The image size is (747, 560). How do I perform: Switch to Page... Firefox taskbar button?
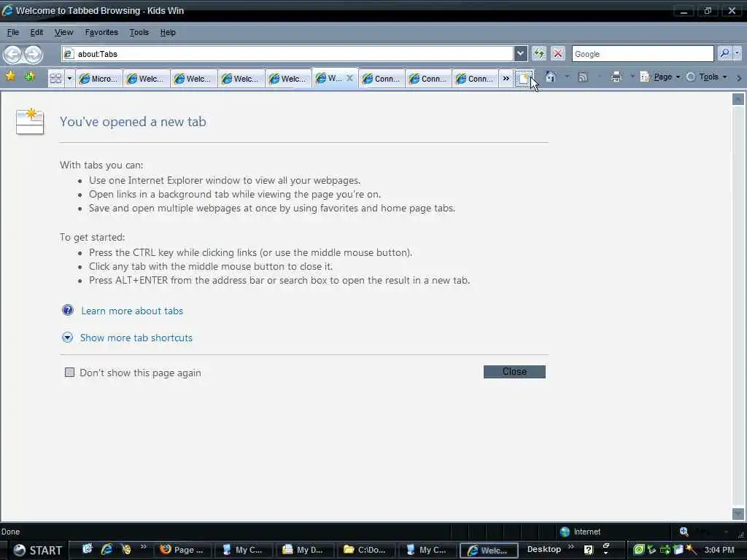tap(182, 550)
